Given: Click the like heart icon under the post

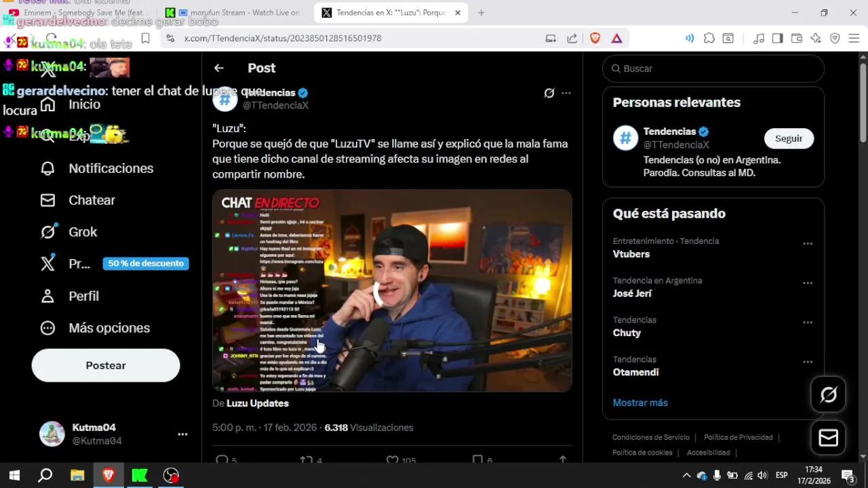Looking at the screenshot, I should [392, 460].
